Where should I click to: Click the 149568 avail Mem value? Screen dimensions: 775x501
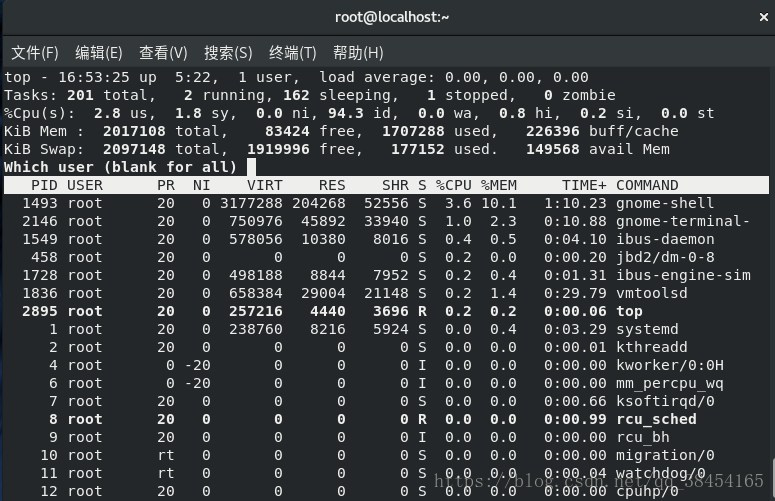(552, 149)
